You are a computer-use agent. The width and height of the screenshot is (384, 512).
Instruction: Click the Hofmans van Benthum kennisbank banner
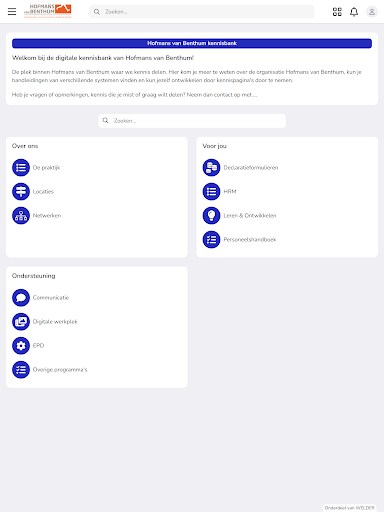(x=192, y=43)
